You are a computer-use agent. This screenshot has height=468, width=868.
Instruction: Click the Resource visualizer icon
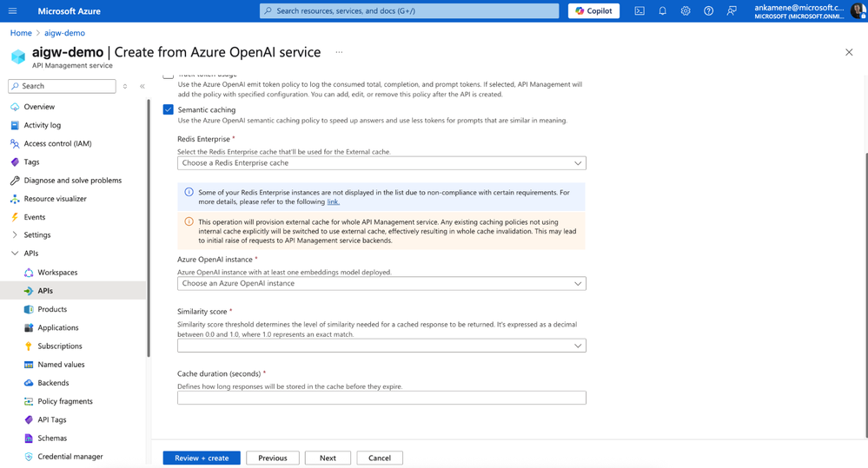point(15,199)
